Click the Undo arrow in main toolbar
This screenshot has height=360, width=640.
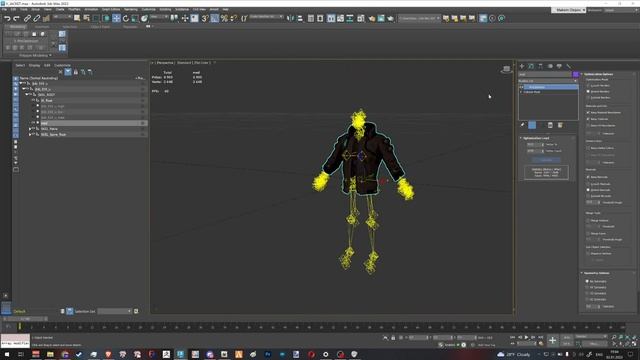click(7, 18)
